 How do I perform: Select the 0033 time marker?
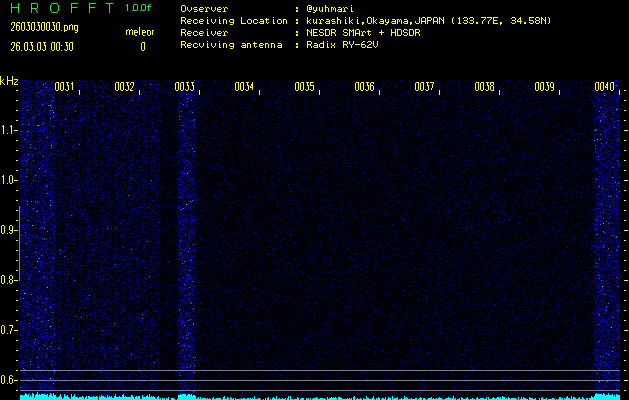click(184, 87)
